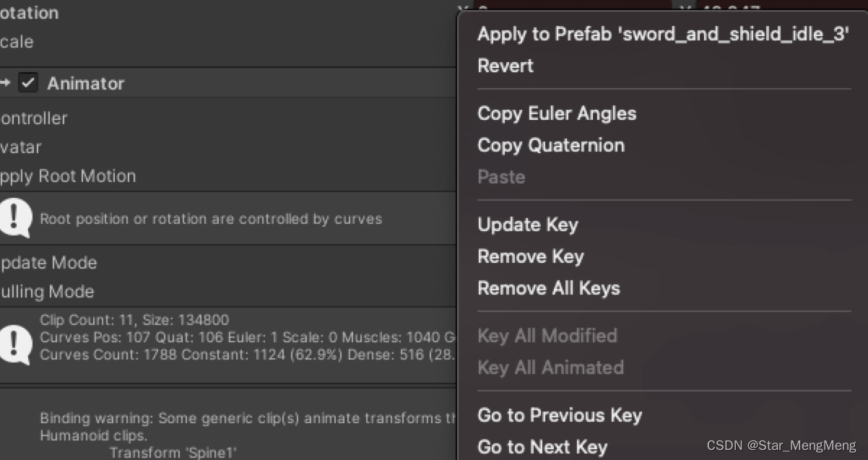868x460 pixels.
Task: Click the warning icon beside the root position message
Action: (x=15, y=218)
